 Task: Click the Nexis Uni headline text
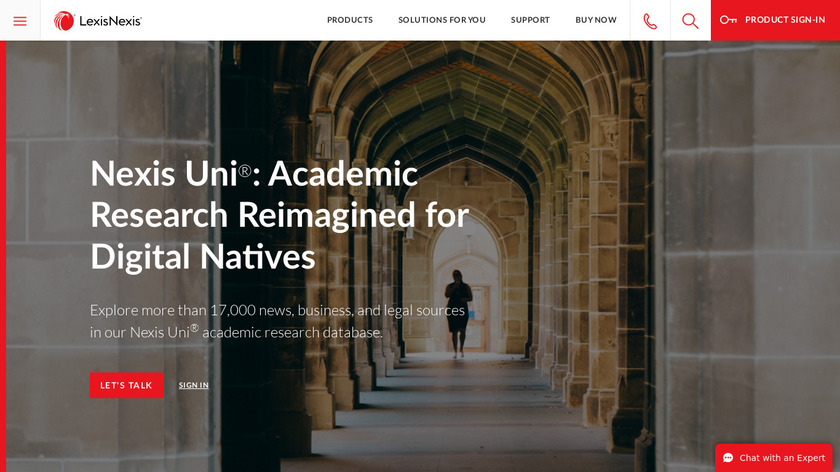coord(280,215)
